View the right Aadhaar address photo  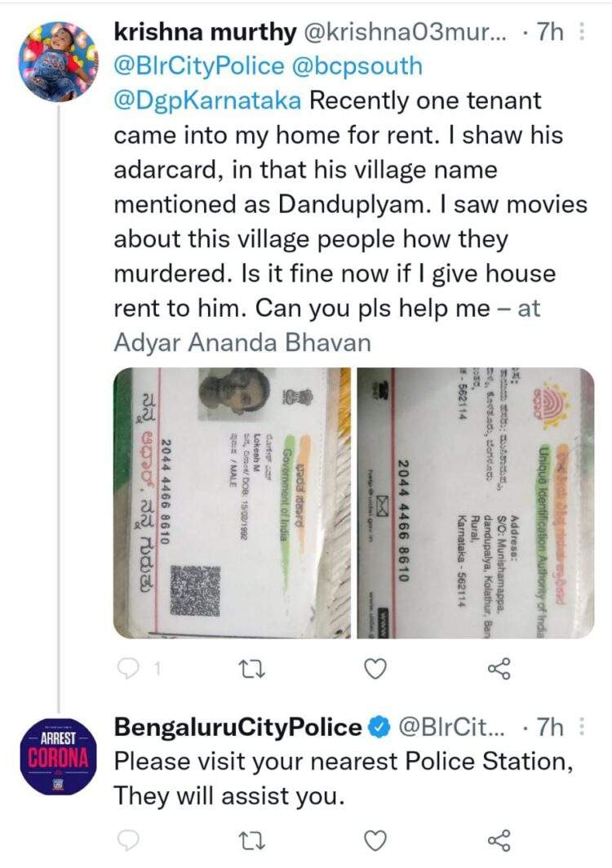click(x=476, y=502)
